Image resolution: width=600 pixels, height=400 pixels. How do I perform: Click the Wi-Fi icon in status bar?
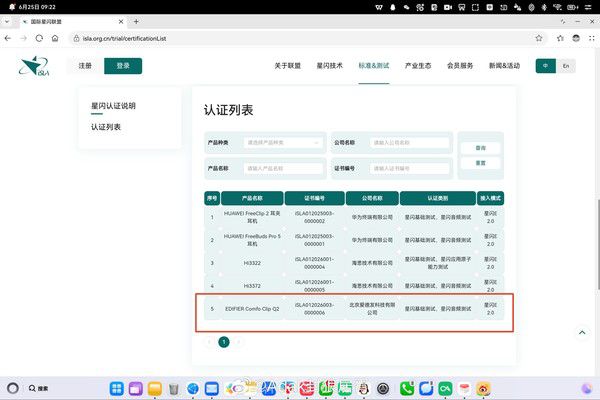coord(558,7)
